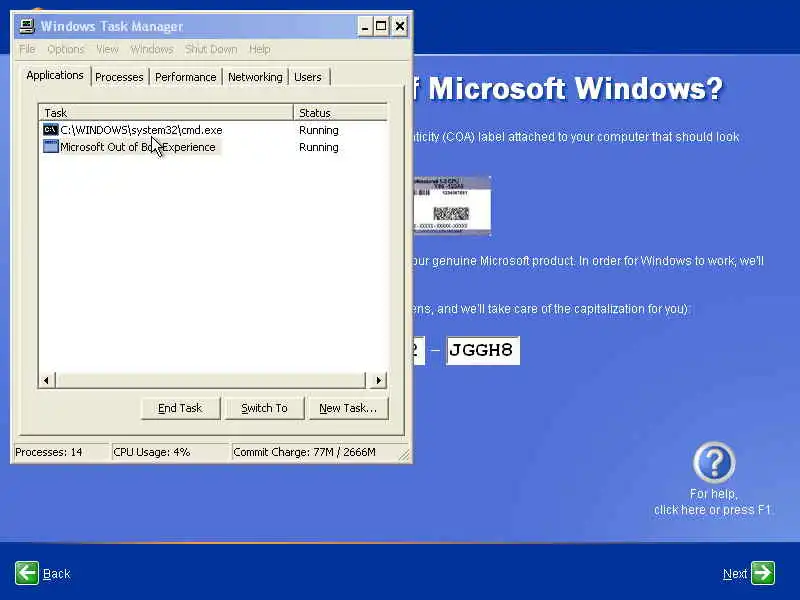The height and width of the screenshot is (600, 800).
Task: Click 'For help, click here or press F1' text
Action: (713, 502)
